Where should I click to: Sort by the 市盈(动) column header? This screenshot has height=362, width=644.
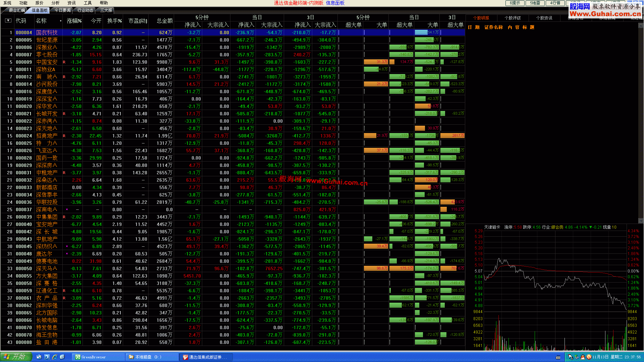coord(138,21)
